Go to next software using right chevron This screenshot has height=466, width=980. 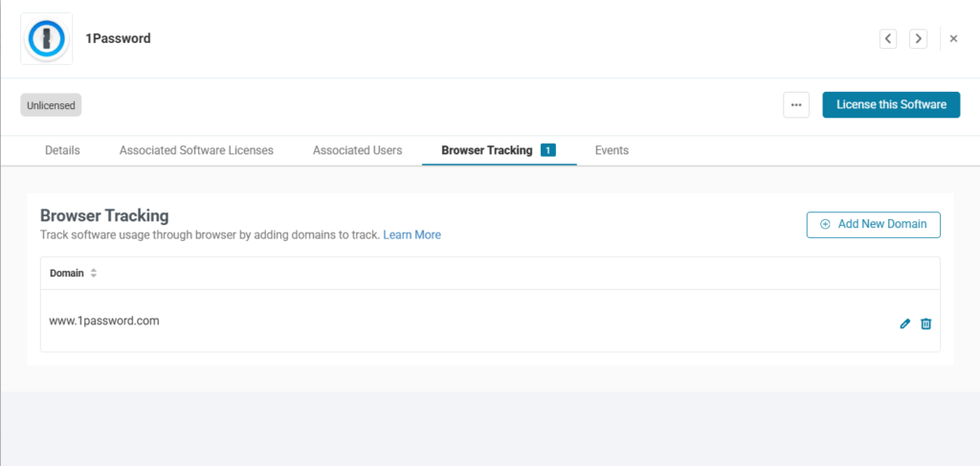[x=918, y=38]
